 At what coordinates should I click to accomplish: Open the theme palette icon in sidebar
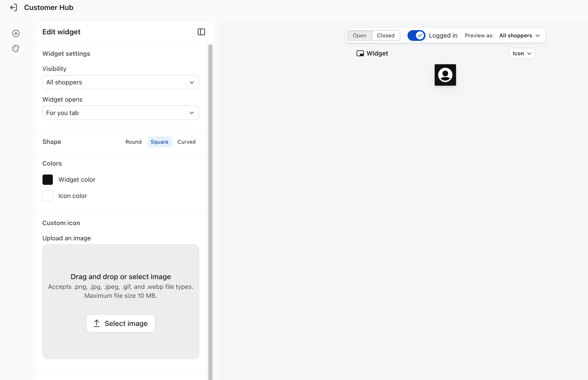click(16, 49)
